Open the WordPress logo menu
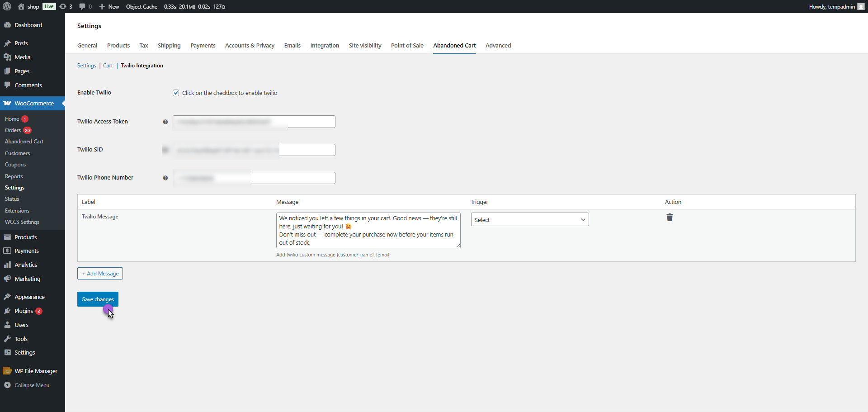 [x=7, y=6]
